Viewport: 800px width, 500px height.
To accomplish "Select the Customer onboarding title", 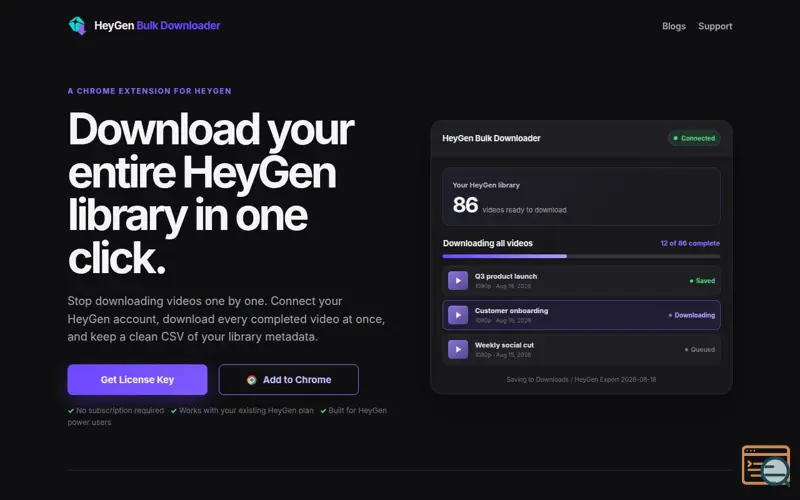I will pyautogui.click(x=511, y=311).
